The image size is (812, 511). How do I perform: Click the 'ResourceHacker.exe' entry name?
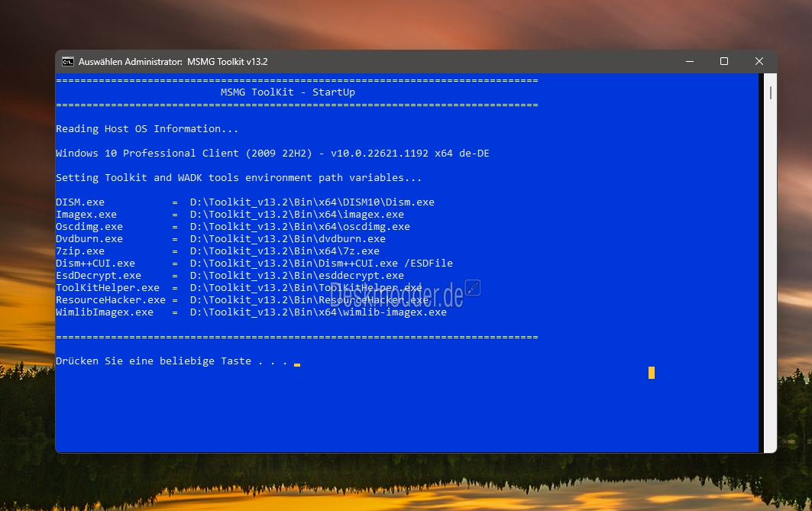click(x=111, y=299)
